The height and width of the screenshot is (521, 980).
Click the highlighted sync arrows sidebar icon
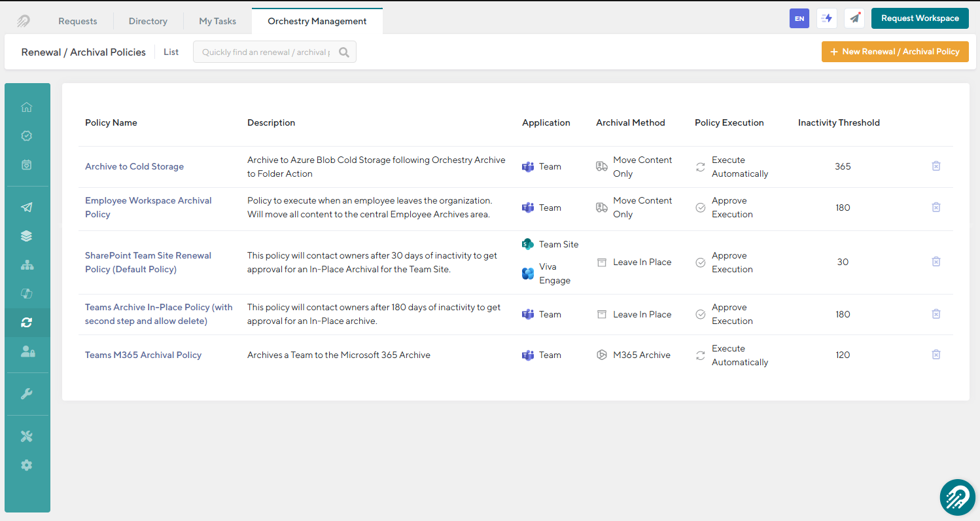tap(27, 323)
